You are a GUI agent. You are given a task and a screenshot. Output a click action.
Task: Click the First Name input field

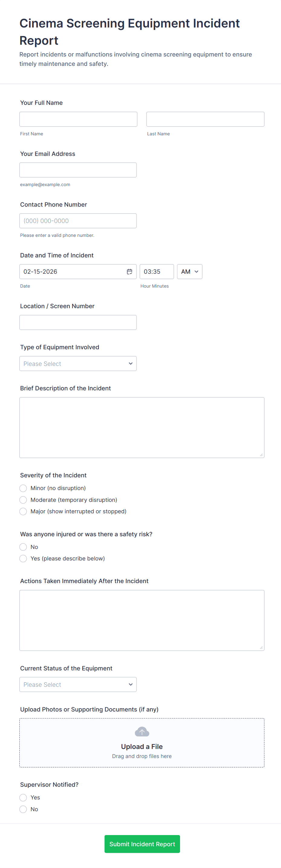pos(78,119)
